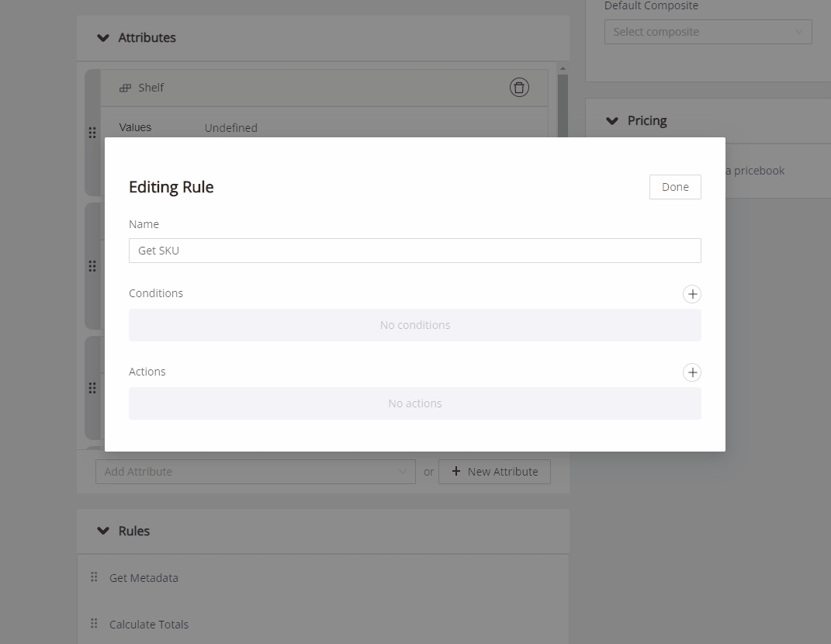Delete the Shelf attribute using the trash icon

pos(519,88)
